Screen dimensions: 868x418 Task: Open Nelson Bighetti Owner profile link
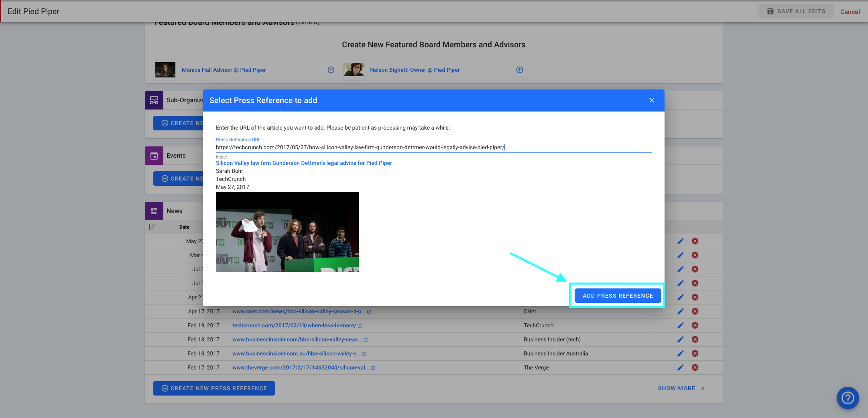pos(415,70)
